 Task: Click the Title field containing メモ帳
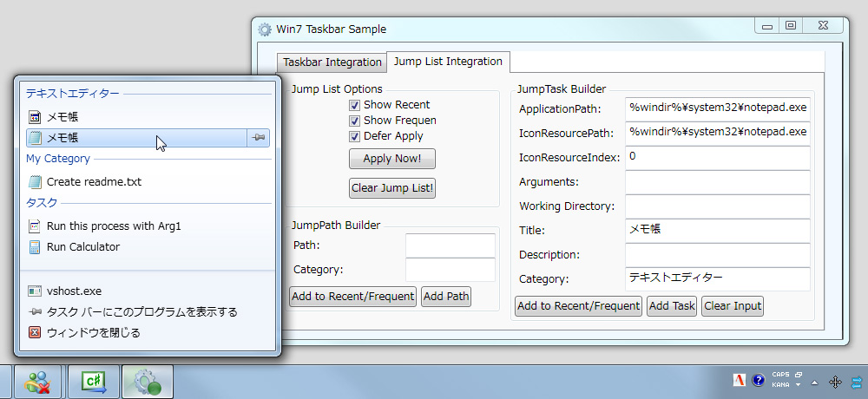tap(718, 231)
